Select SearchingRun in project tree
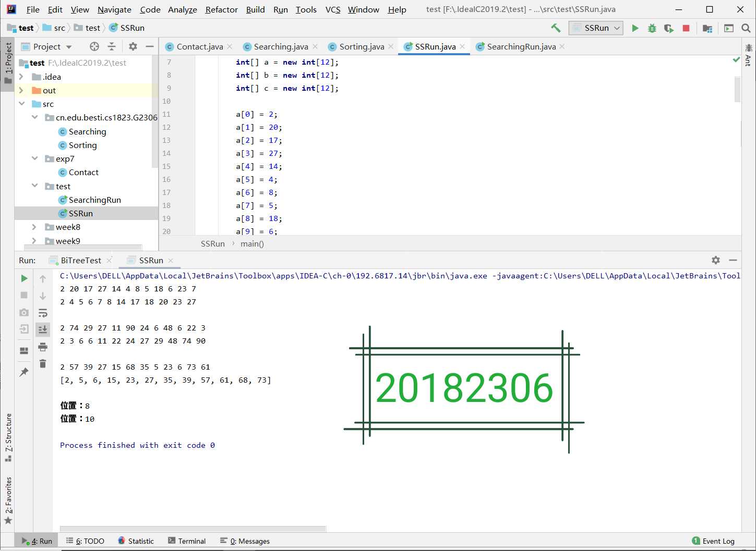Image resolution: width=756 pixels, height=551 pixels. pos(94,200)
